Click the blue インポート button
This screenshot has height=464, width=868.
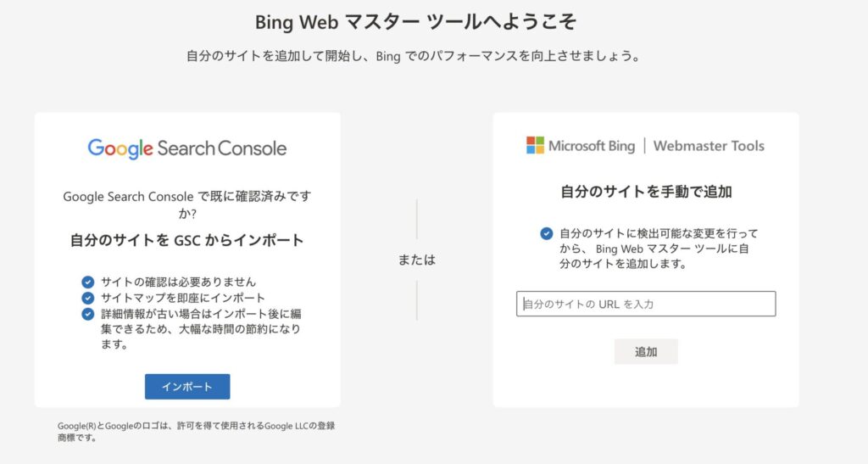point(187,387)
